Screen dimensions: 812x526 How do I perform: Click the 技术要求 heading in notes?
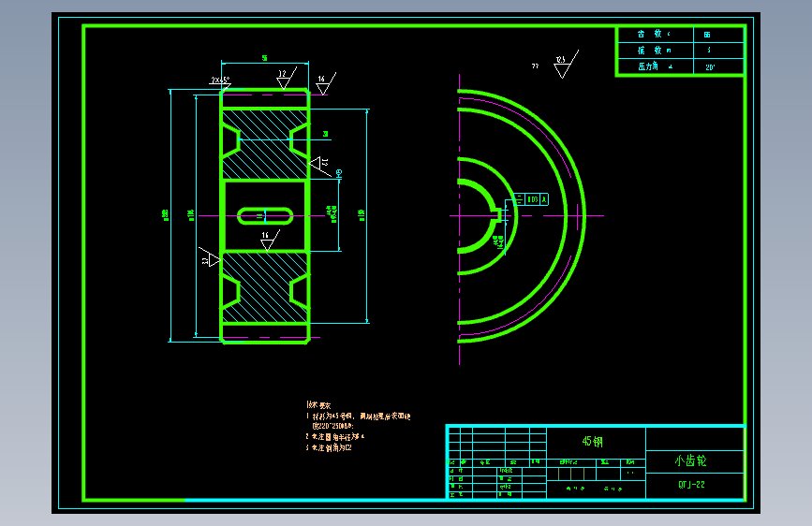click(x=318, y=405)
